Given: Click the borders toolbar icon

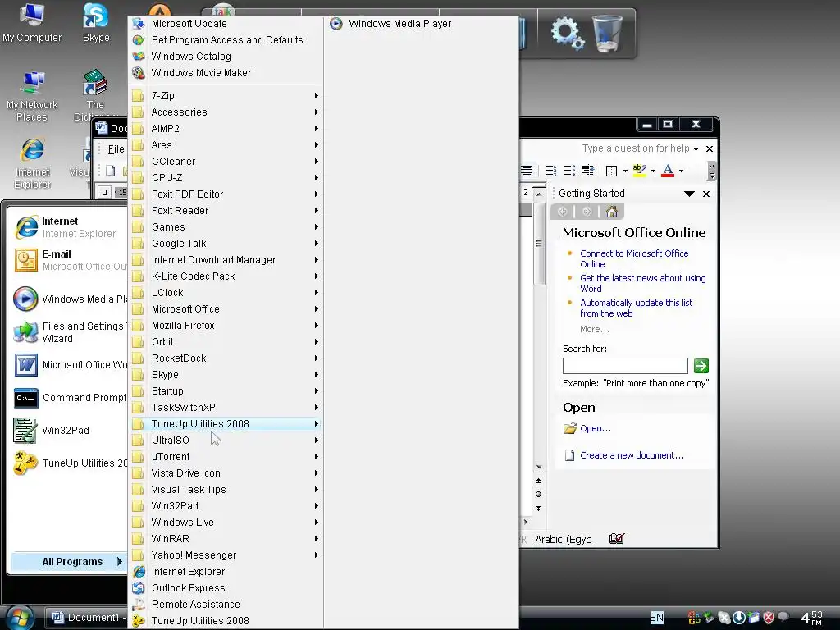Looking at the screenshot, I should click(x=611, y=171).
